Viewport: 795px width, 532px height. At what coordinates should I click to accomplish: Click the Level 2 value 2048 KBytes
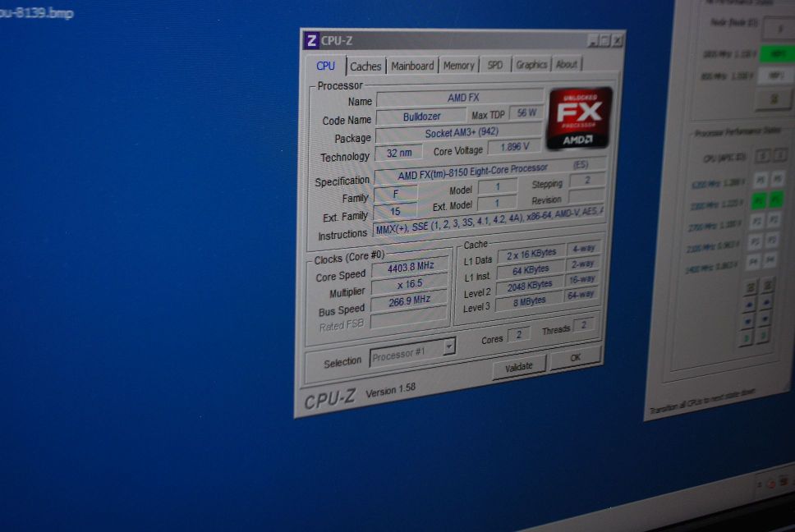530,286
